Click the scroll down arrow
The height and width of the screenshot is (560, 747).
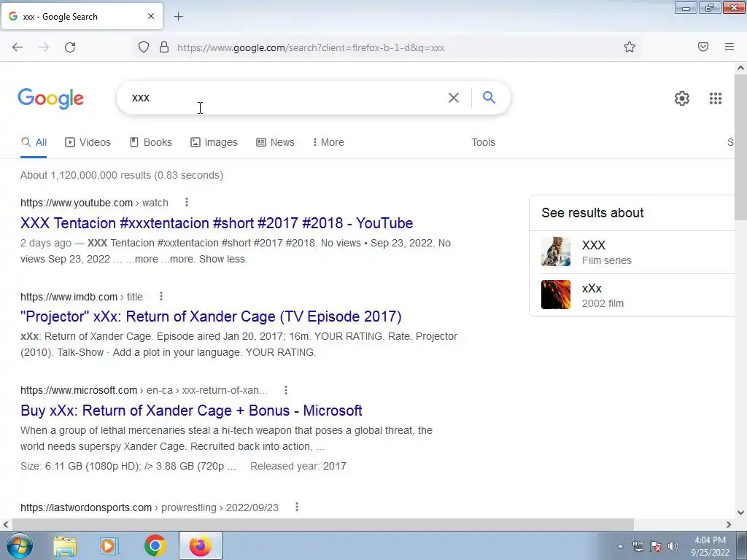[740, 513]
